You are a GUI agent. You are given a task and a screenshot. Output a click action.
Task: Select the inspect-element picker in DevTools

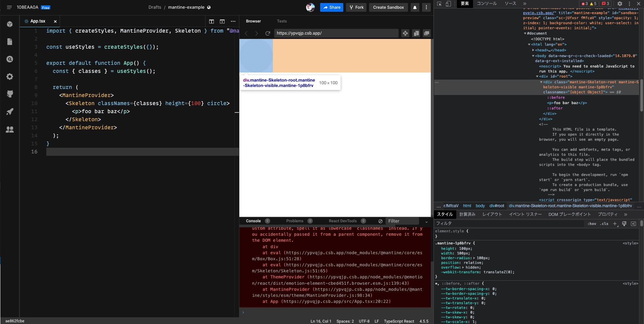[440, 3]
